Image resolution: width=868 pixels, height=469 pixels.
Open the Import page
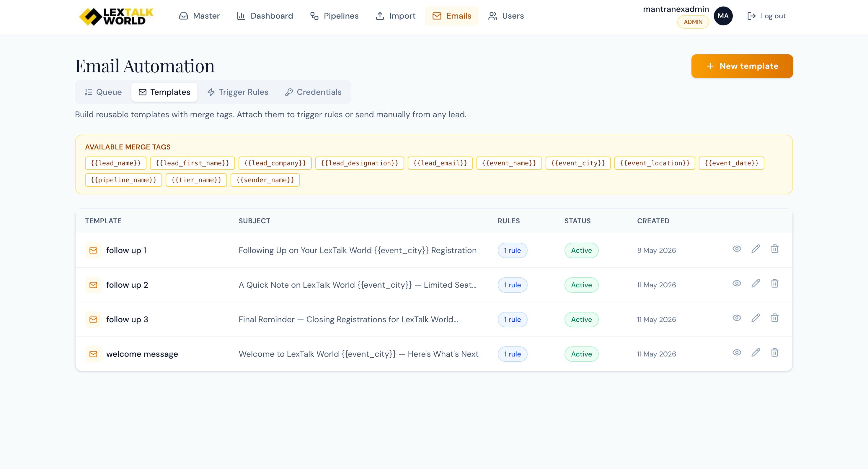[395, 16]
